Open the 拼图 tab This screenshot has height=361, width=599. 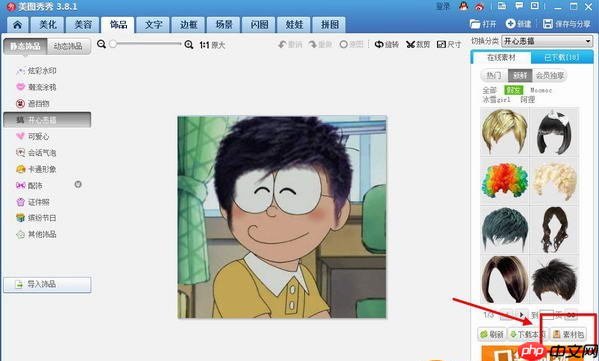click(329, 25)
